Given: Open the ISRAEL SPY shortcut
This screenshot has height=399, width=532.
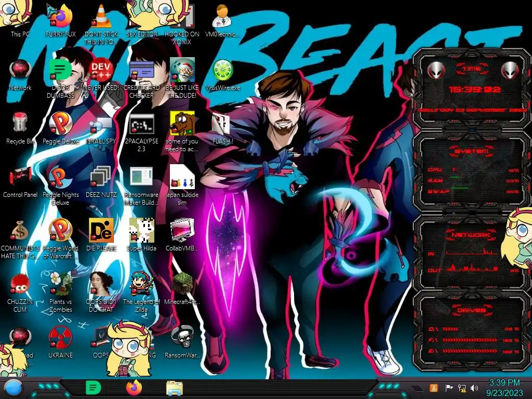Looking at the screenshot, I should pos(101,125).
